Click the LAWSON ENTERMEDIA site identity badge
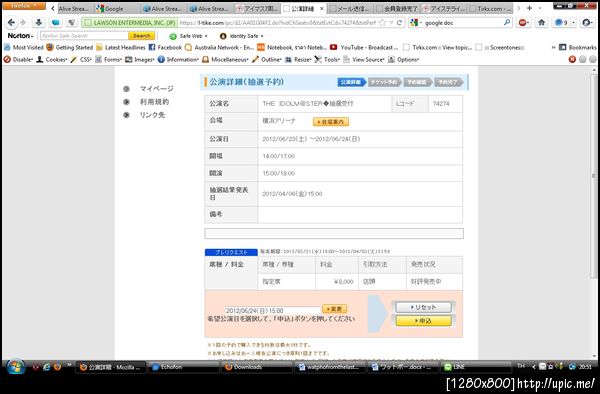Viewport: 600px width, 394px height. 129,23
